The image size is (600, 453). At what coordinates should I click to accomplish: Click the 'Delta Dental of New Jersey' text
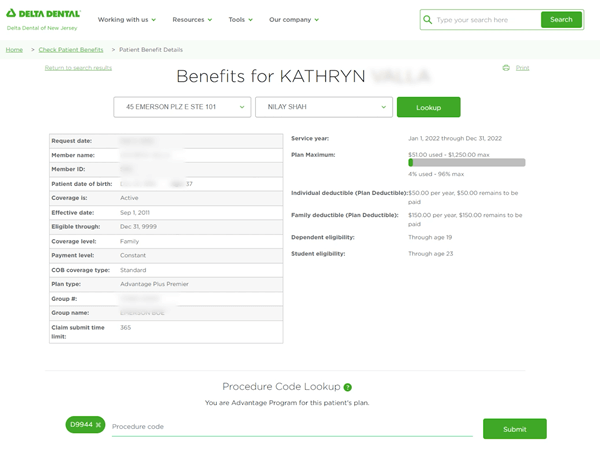[x=42, y=28]
